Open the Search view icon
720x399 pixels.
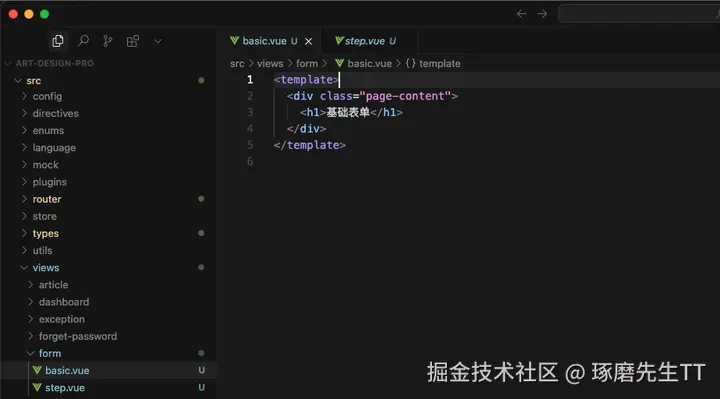(83, 41)
